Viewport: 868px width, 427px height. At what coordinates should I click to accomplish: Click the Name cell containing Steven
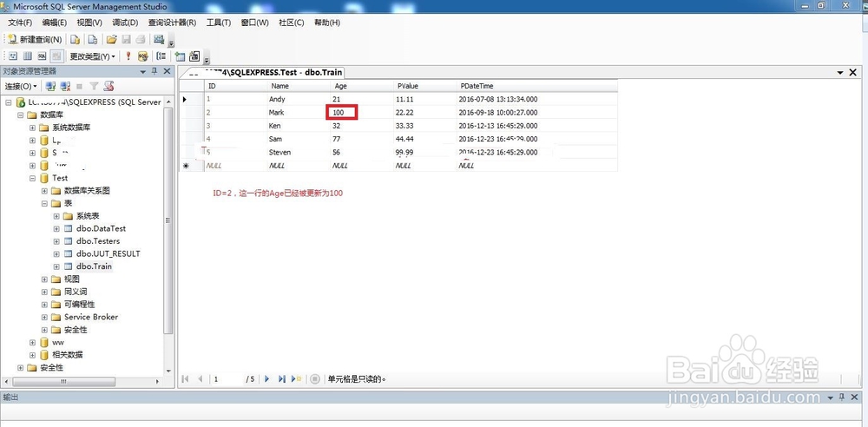click(x=299, y=152)
